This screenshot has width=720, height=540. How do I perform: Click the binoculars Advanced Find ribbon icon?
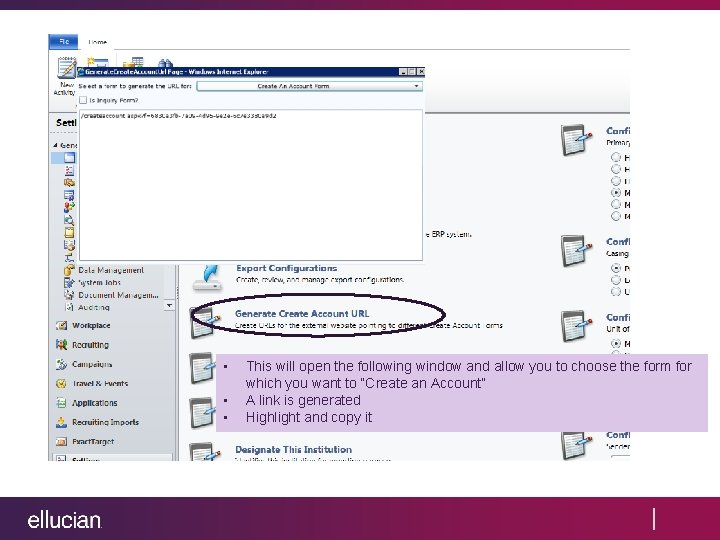coord(165,63)
